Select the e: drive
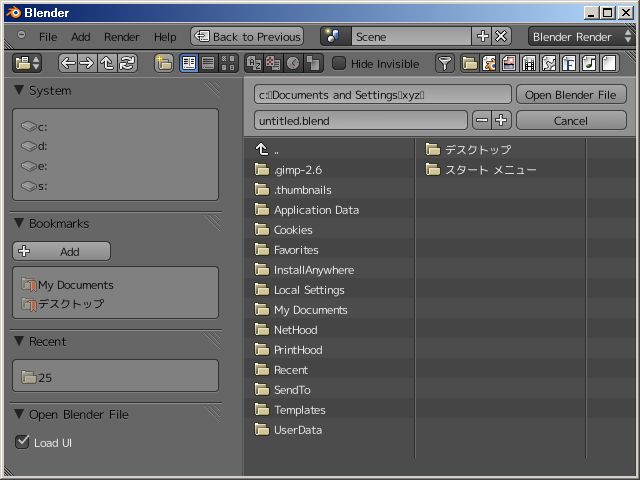This screenshot has width=640, height=480. tap(34, 166)
